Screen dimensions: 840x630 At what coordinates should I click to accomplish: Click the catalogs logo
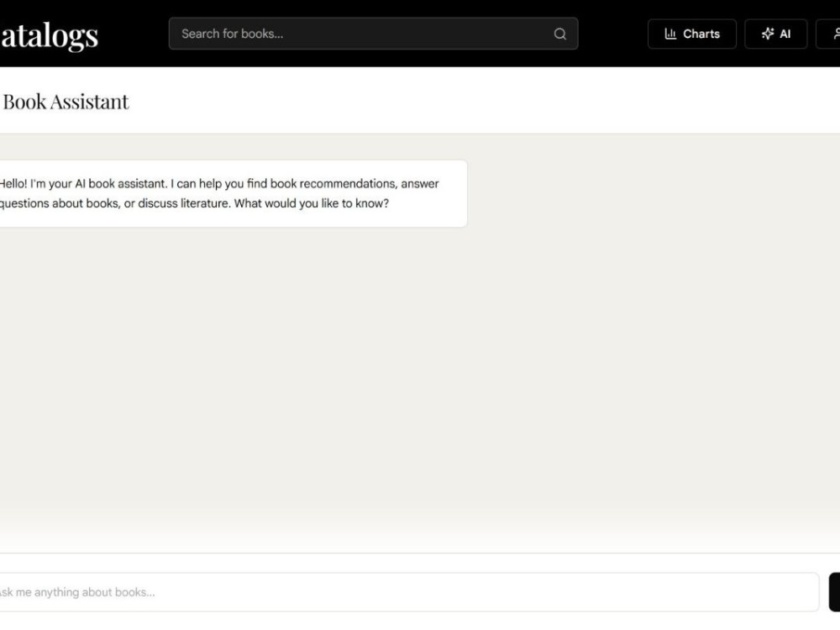49,36
